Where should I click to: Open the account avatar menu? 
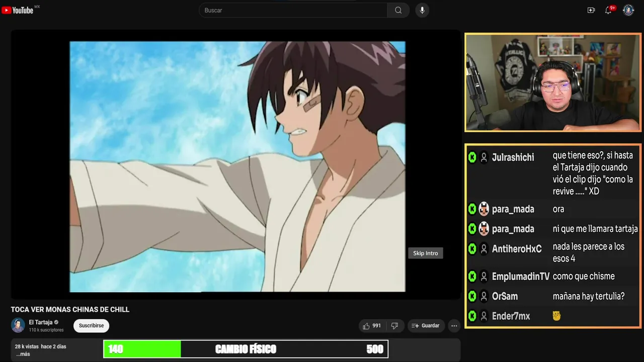[x=628, y=10]
